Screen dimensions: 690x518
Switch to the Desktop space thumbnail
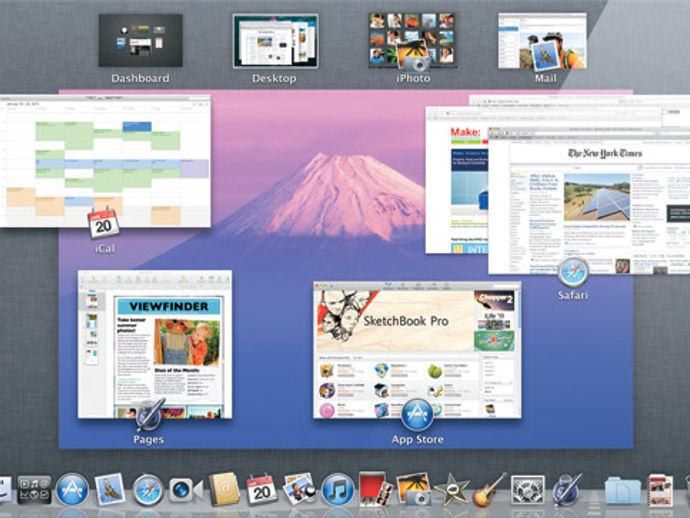click(x=275, y=40)
